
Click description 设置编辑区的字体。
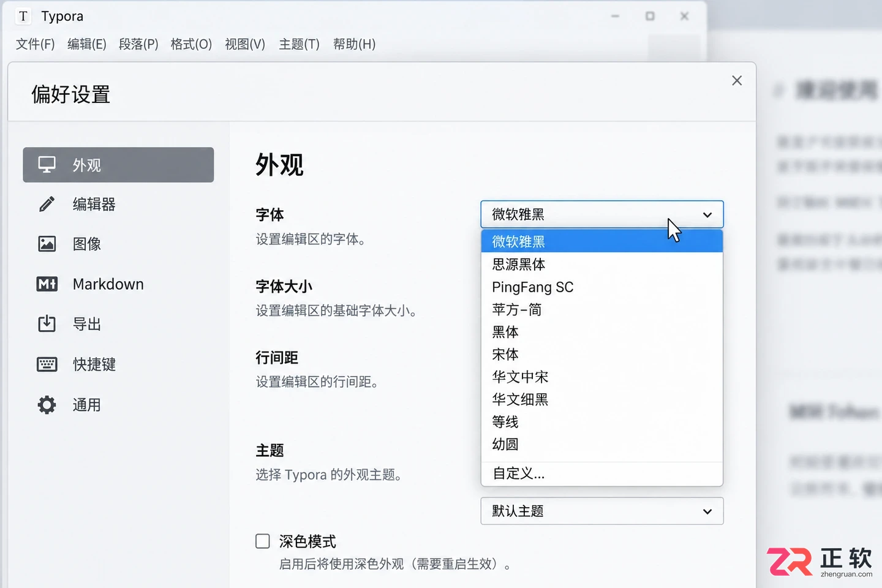click(311, 239)
